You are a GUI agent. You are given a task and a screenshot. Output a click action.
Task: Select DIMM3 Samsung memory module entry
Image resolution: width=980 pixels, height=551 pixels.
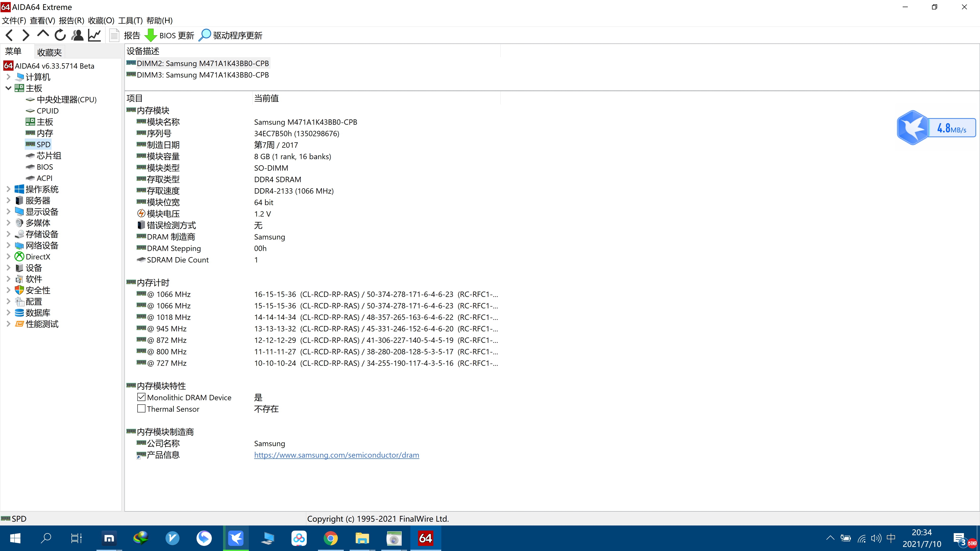click(202, 75)
